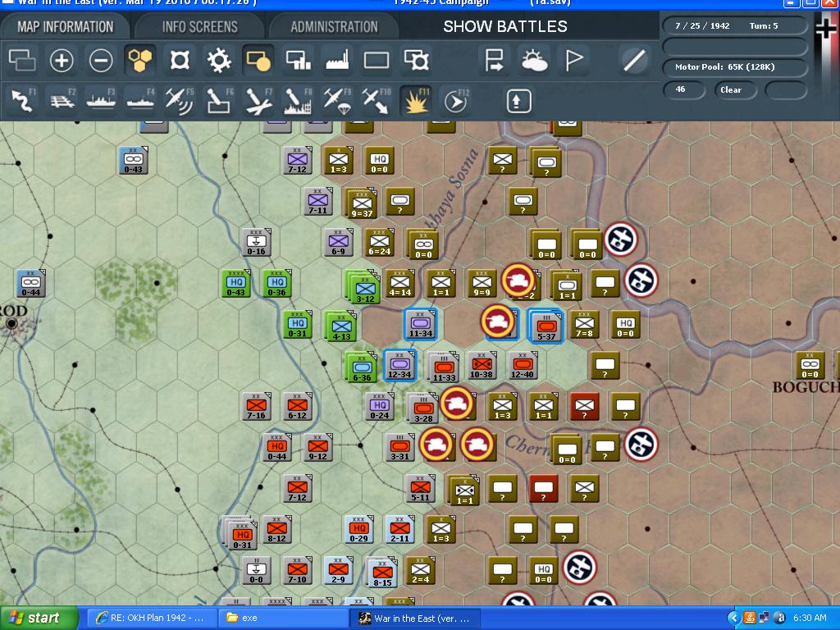Select the F6 bomb unit icon
The height and width of the screenshot is (630, 840).
(x=220, y=101)
